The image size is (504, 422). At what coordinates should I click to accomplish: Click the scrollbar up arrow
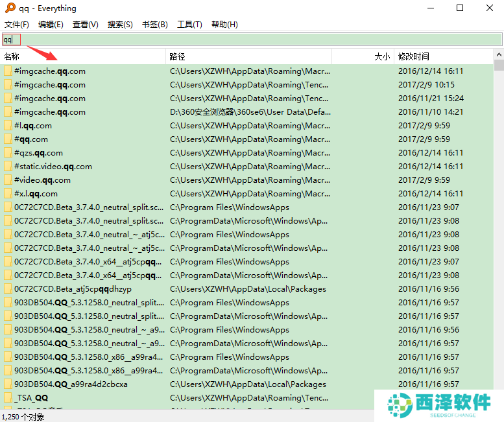click(x=499, y=54)
